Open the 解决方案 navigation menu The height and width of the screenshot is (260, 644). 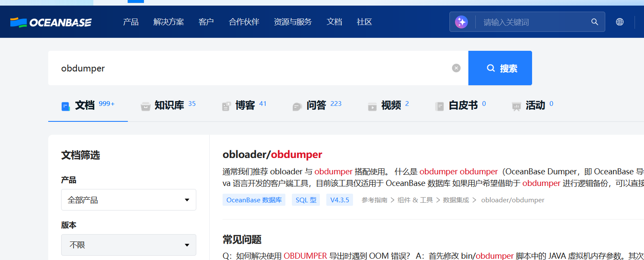(x=168, y=22)
